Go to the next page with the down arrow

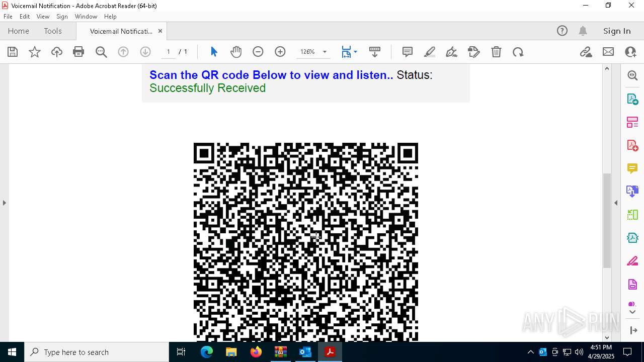145,52
